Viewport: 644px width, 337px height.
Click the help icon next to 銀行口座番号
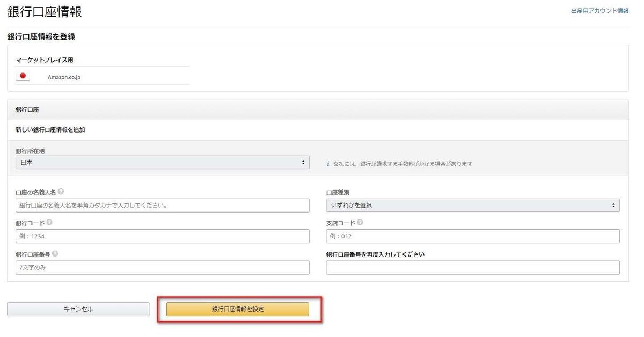[x=55, y=254]
